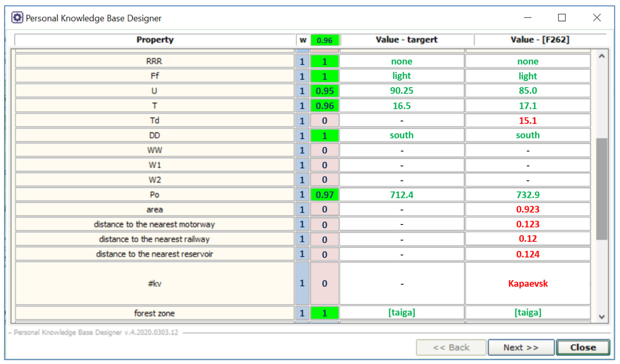Click the forest zone property row
The height and width of the screenshot is (364, 620).
click(x=155, y=313)
